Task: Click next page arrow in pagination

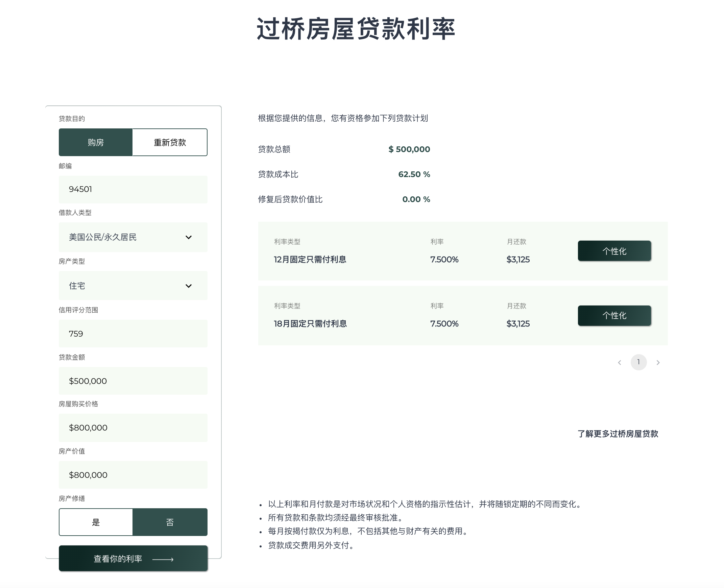Action: click(658, 362)
